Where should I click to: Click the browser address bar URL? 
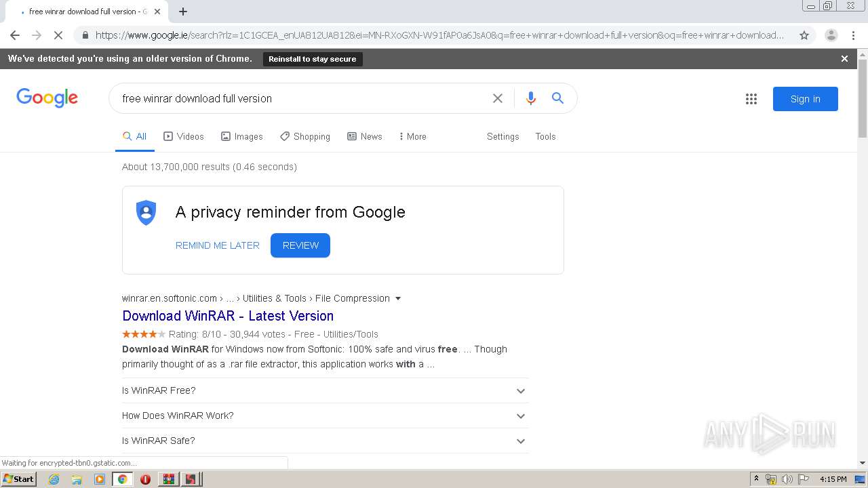click(x=439, y=35)
